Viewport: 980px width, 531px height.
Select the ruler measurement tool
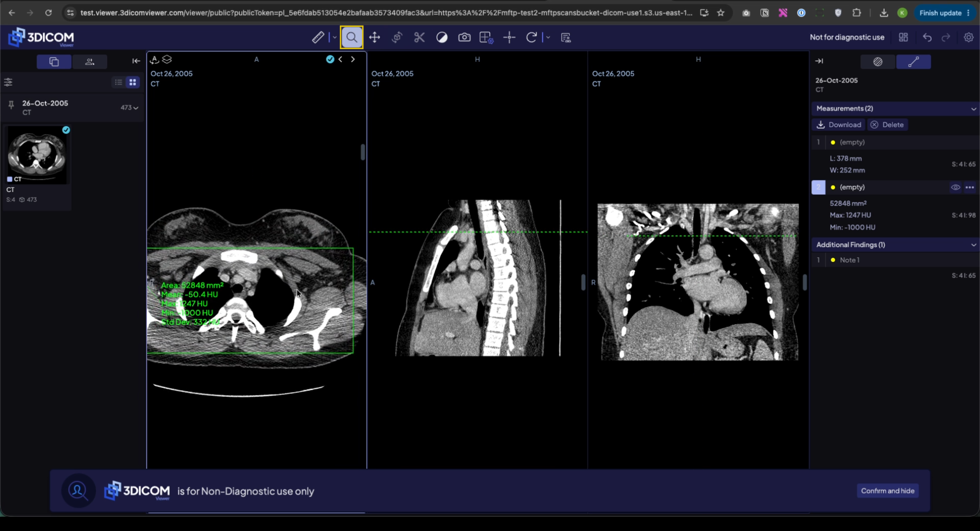[x=318, y=37]
